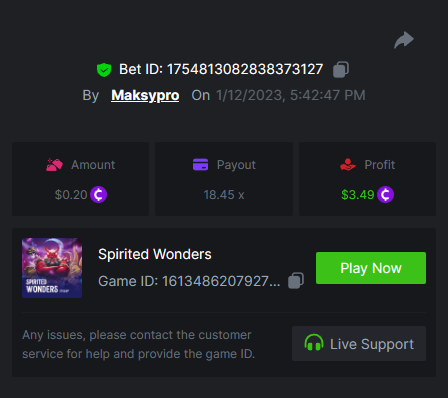The width and height of the screenshot is (448, 398).
Task: Open Live Support chat
Action: click(x=359, y=343)
